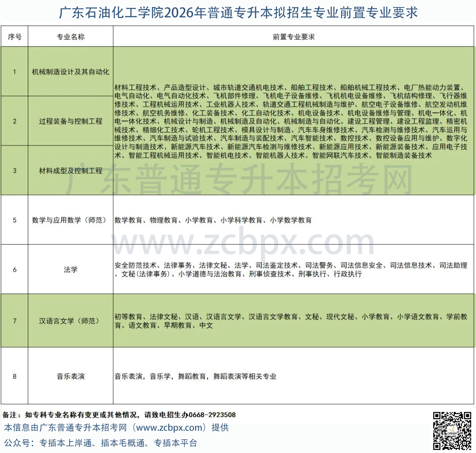The height and width of the screenshot is (453, 476).
Task: Click the cell 机械制造设计及其自动化
Action: coord(71,71)
